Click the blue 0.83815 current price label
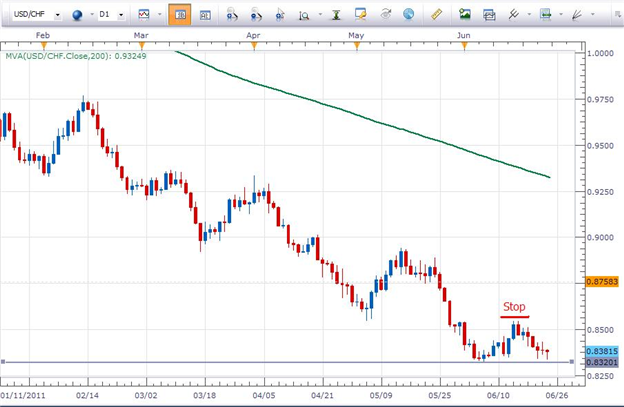The image size is (624, 407). pyautogui.click(x=602, y=351)
